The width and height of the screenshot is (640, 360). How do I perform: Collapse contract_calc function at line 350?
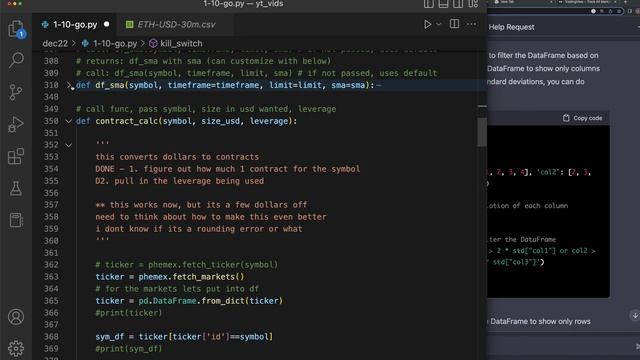pos(69,121)
